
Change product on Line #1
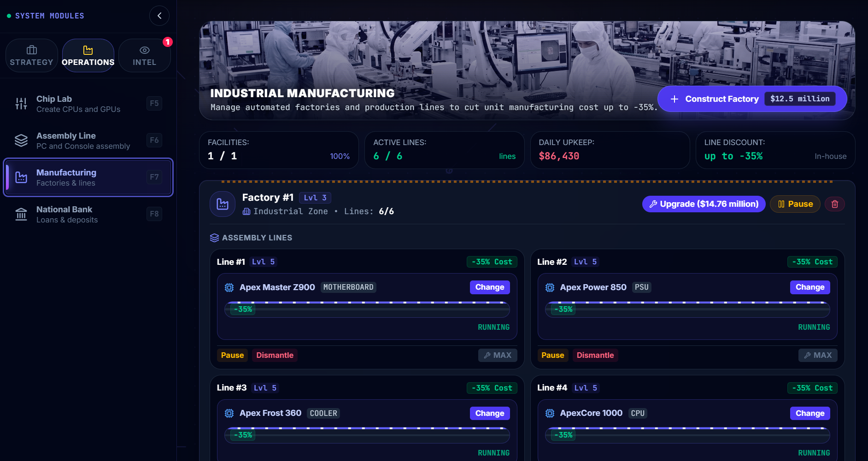coord(490,287)
